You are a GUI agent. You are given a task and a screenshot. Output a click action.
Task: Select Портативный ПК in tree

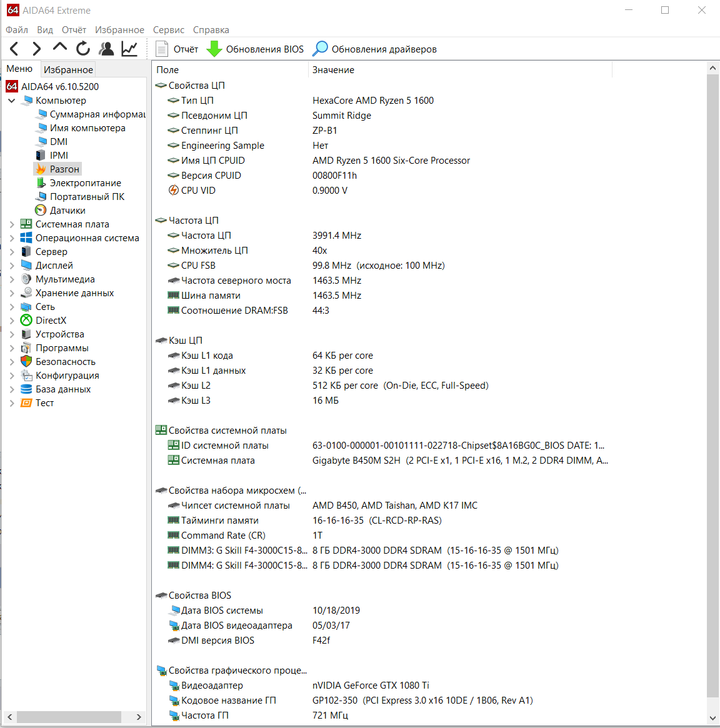click(x=80, y=197)
